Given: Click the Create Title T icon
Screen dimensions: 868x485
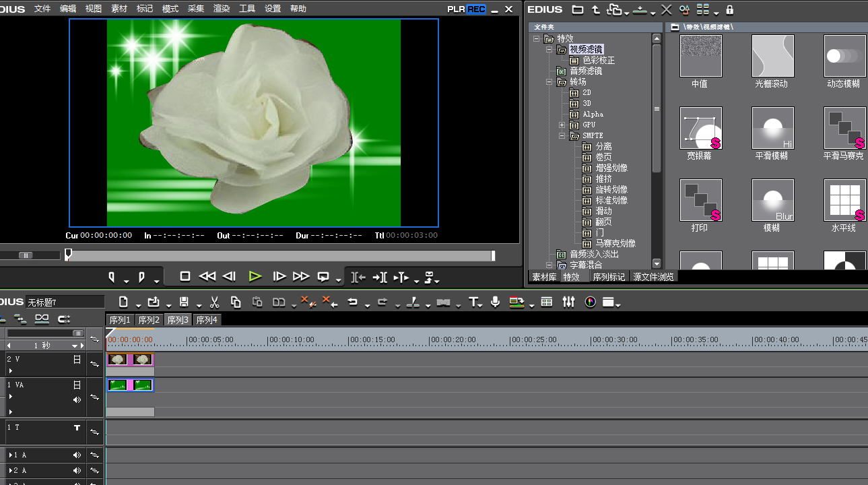Looking at the screenshot, I should (x=473, y=302).
